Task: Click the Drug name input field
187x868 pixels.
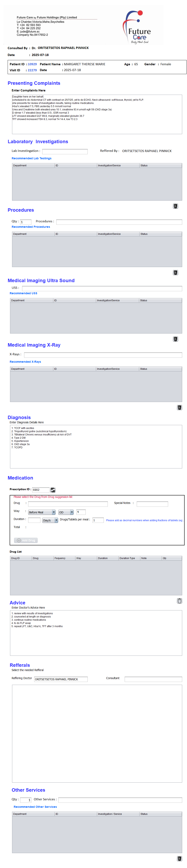Action: [68, 504]
